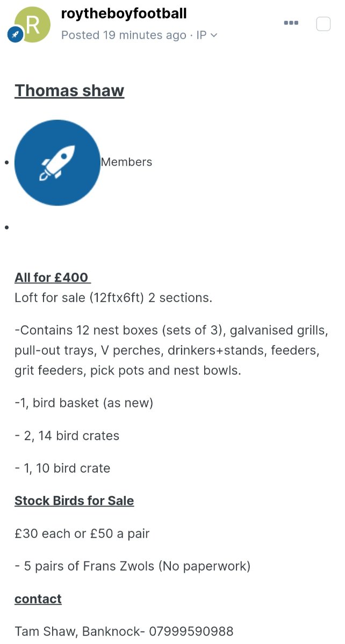
Task: Expand the IP address dropdown
Action: pyautogui.click(x=207, y=35)
